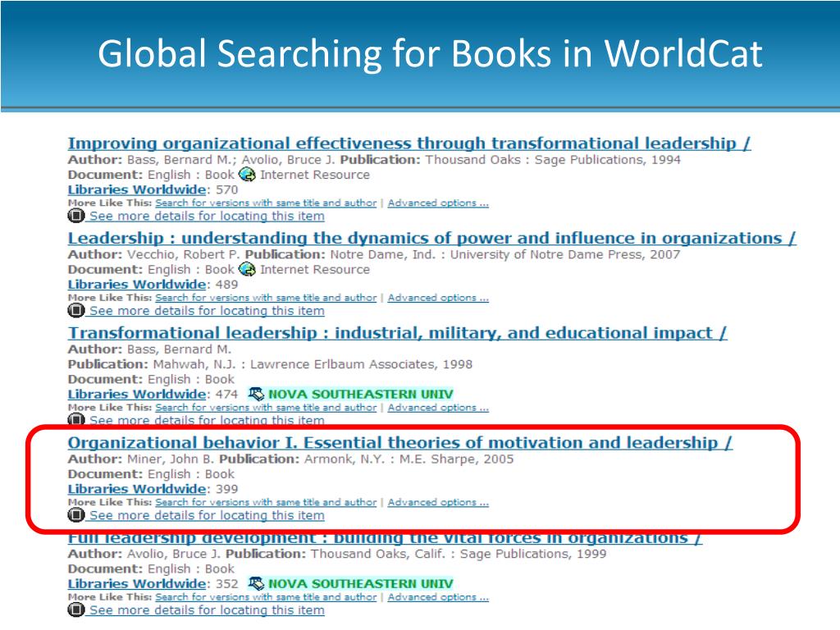
Task: Open Libraries Worldwide link showing 570
Action: point(137,190)
